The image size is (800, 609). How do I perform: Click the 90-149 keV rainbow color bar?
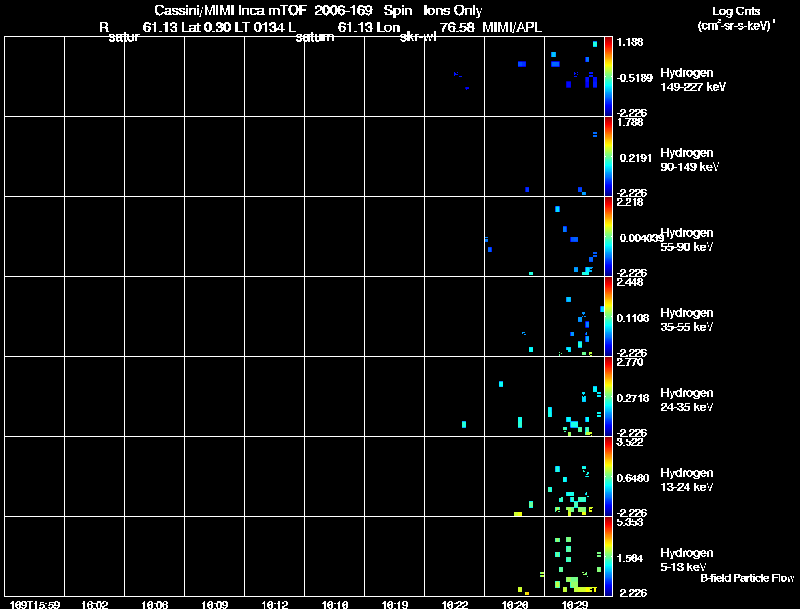pos(608,157)
